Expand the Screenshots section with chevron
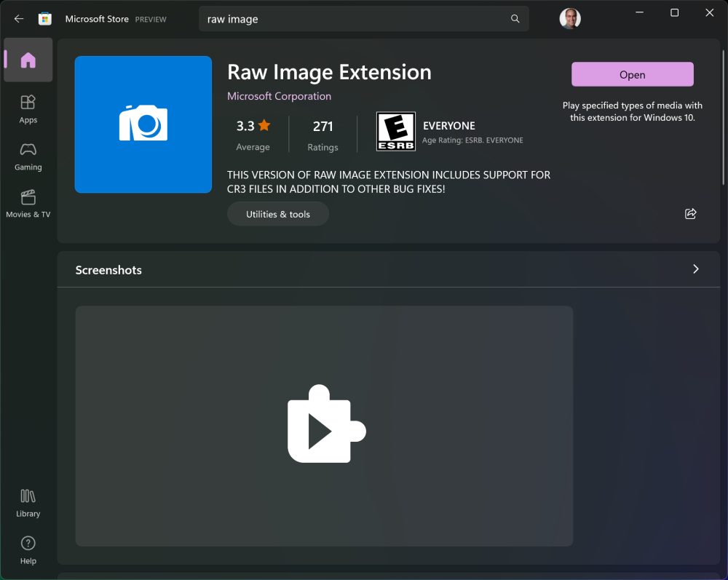Viewport: 728px width, 580px height. pos(695,269)
